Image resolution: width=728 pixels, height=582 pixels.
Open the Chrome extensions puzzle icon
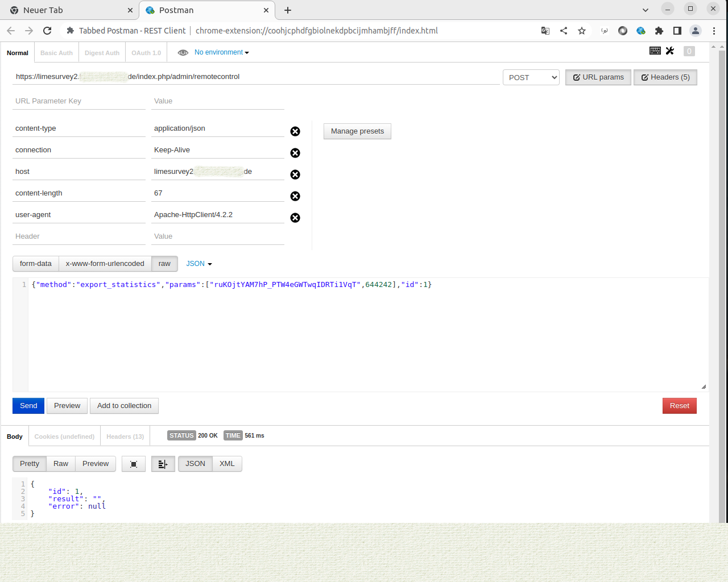pos(659,31)
